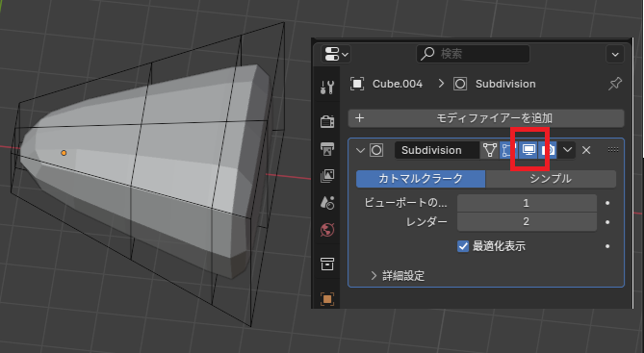Open the World properties tab

(327, 230)
